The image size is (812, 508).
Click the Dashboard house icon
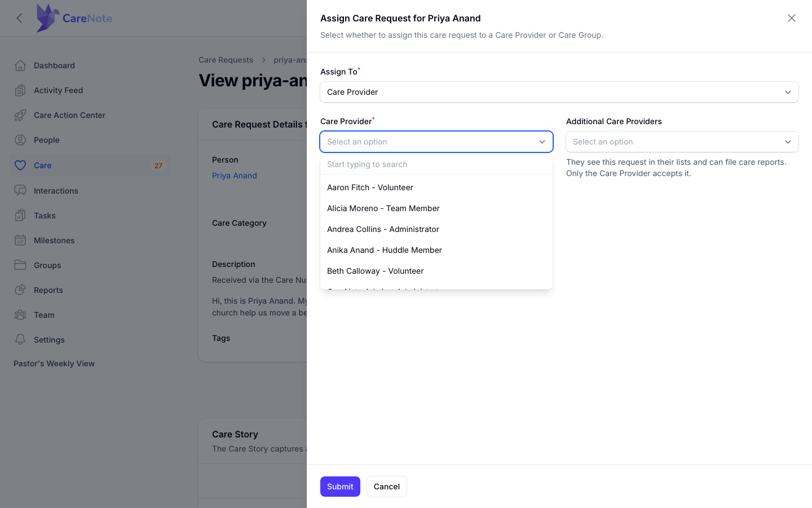[x=20, y=65]
